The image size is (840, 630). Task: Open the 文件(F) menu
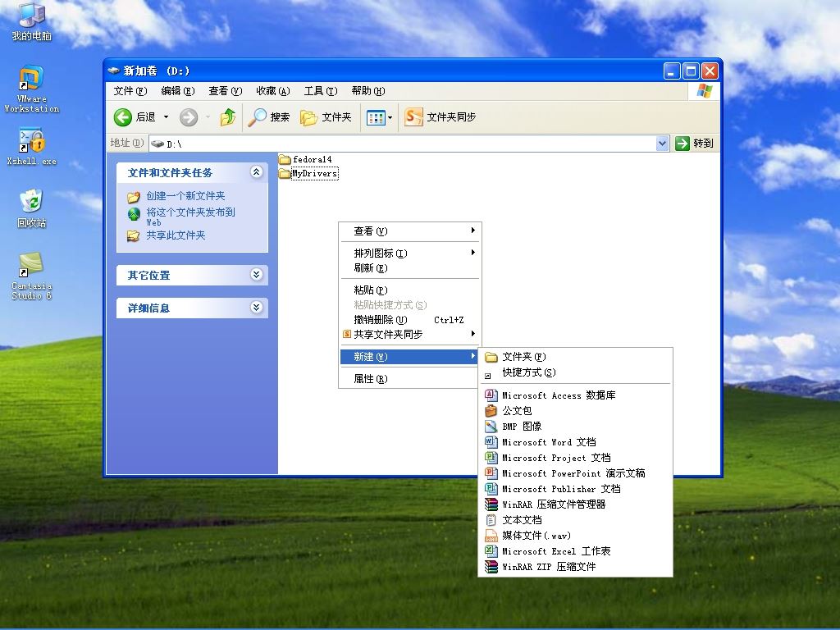130,91
